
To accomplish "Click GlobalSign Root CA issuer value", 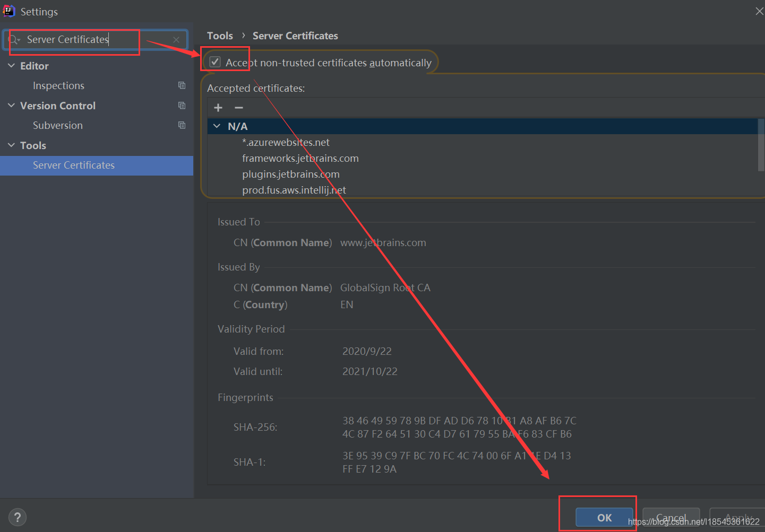I will 385,287.
